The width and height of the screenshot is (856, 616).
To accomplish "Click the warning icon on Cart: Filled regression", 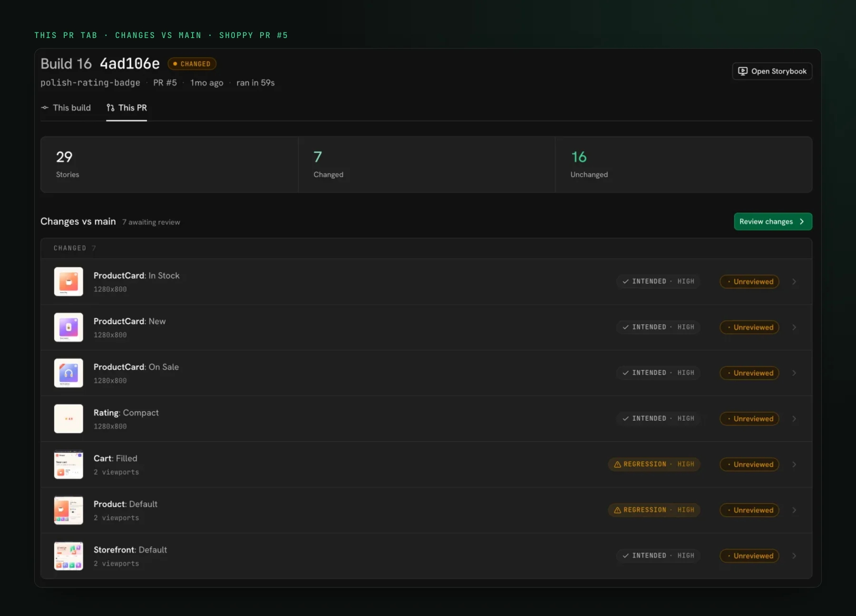I will pyautogui.click(x=617, y=464).
